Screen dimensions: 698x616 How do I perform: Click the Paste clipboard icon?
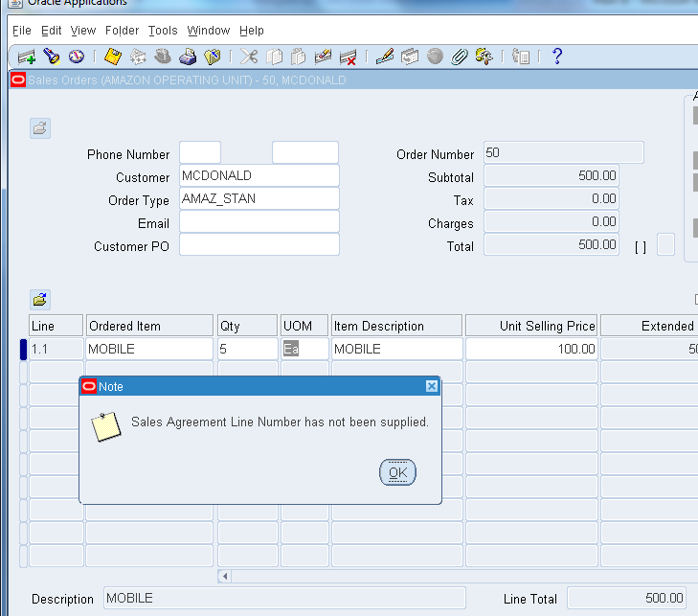[298, 57]
